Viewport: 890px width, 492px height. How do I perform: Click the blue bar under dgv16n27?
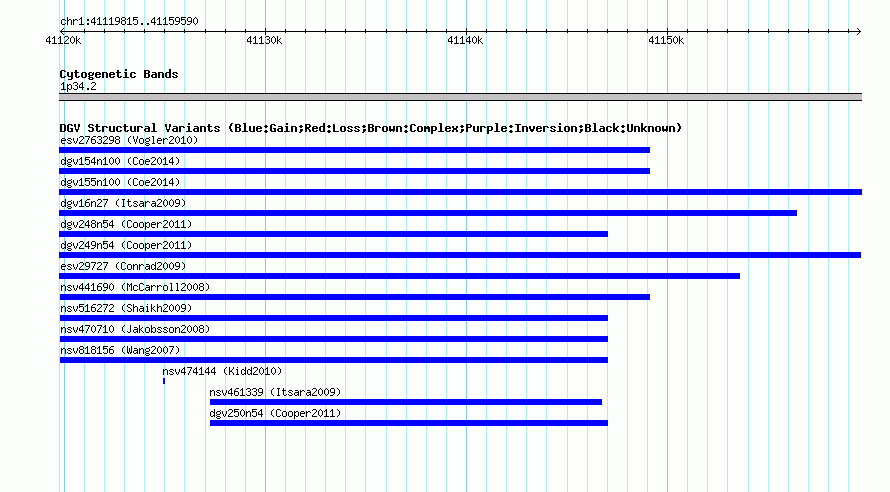428,213
